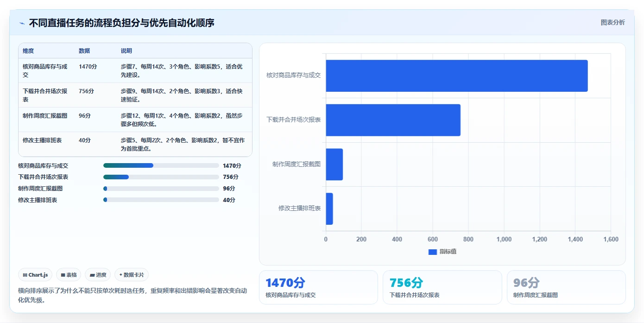
Task: Click progress list label 核对商品库存与成交
Action: (43, 165)
